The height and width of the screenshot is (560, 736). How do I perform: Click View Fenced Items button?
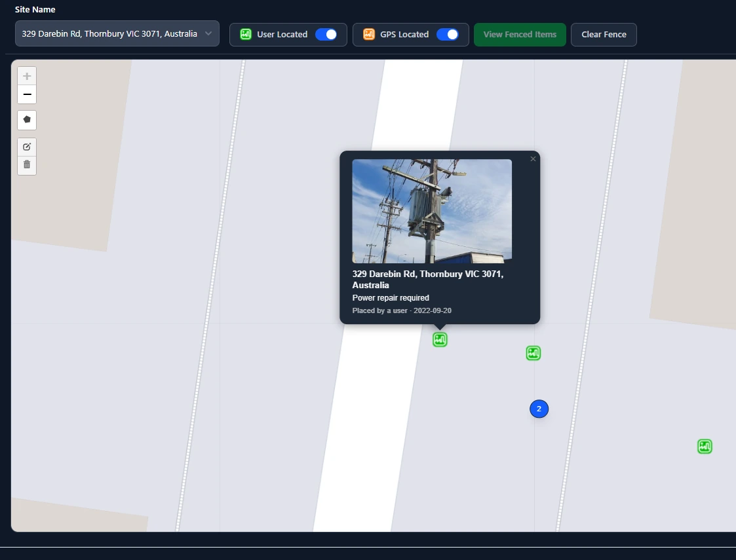(x=520, y=35)
